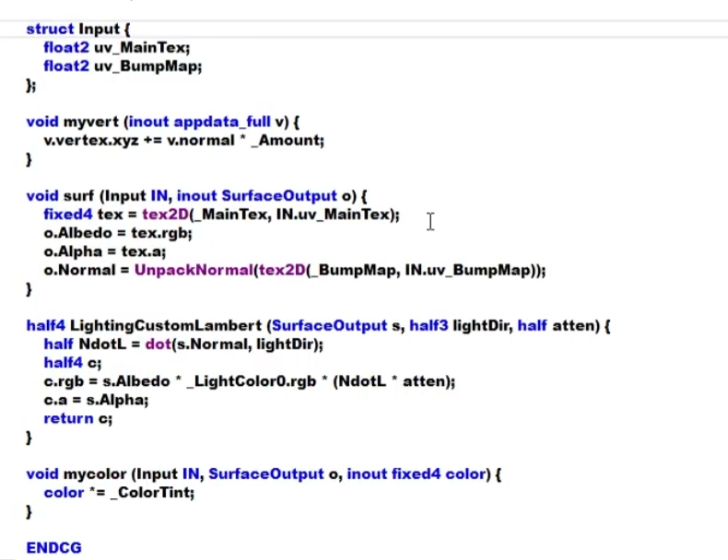This screenshot has width=728, height=560.
Task: Click the 'mycolor' function name
Action: coord(95,473)
